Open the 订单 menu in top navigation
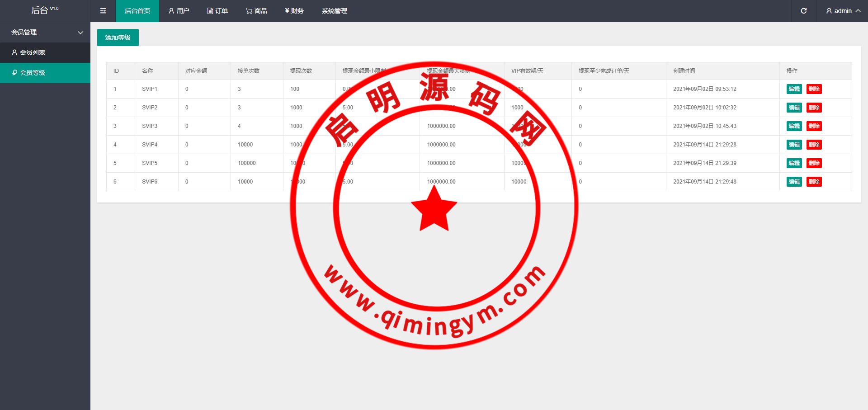 [217, 11]
